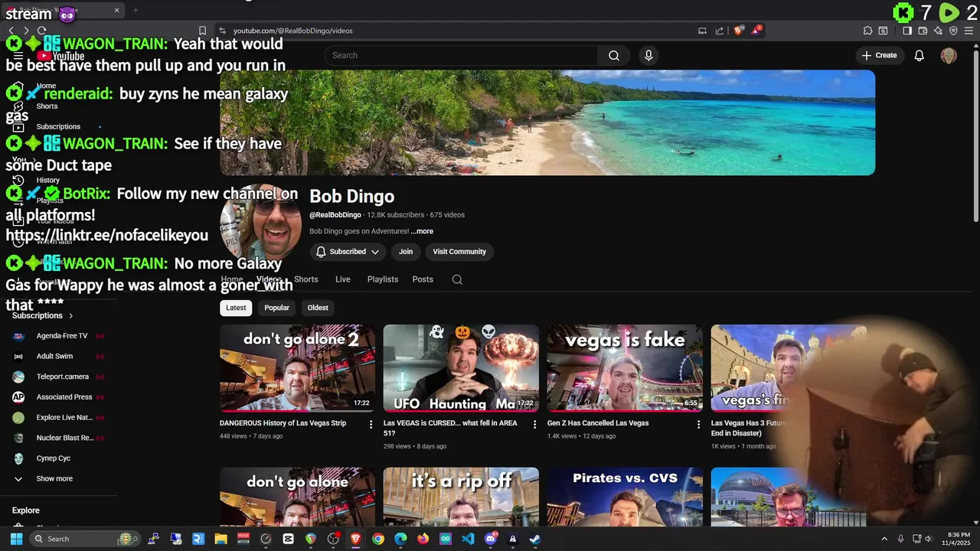Click the Create button

pyautogui.click(x=879, y=55)
